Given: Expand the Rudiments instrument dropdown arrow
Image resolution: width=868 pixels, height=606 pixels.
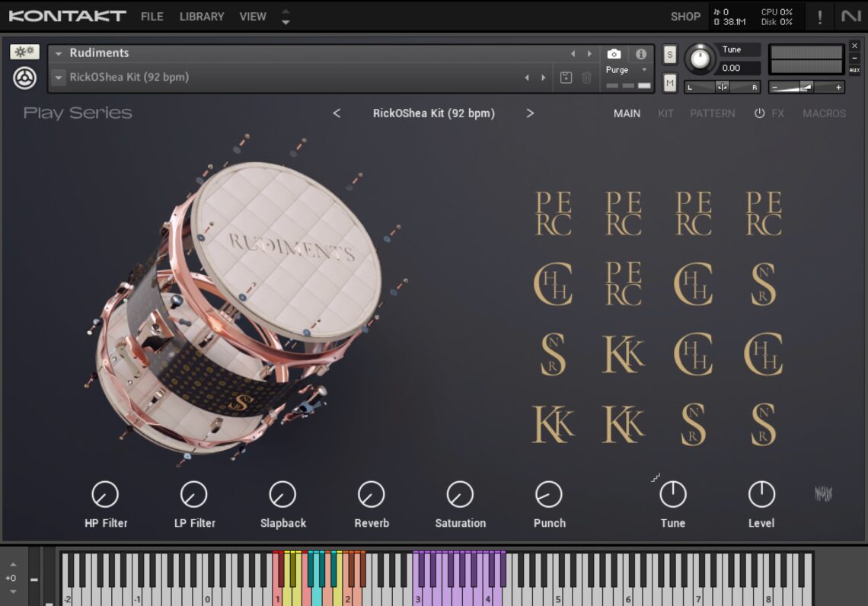Looking at the screenshot, I should click(x=58, y=54).
